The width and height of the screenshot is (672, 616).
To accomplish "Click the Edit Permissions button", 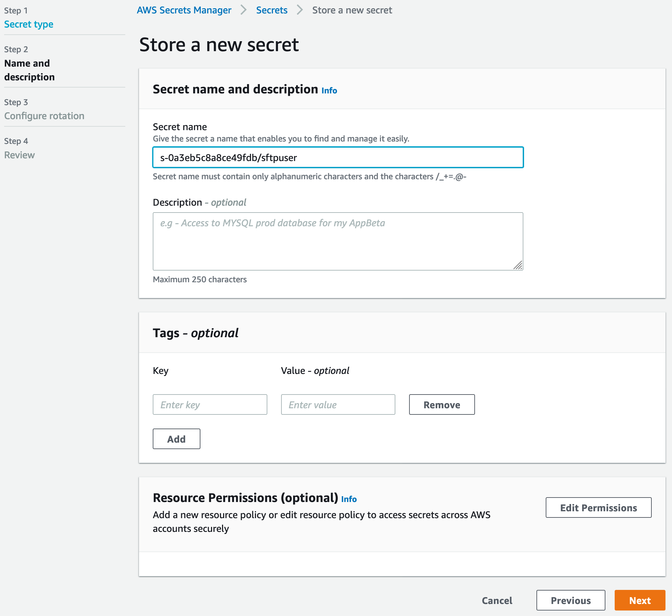I will (x=598, y=507).
